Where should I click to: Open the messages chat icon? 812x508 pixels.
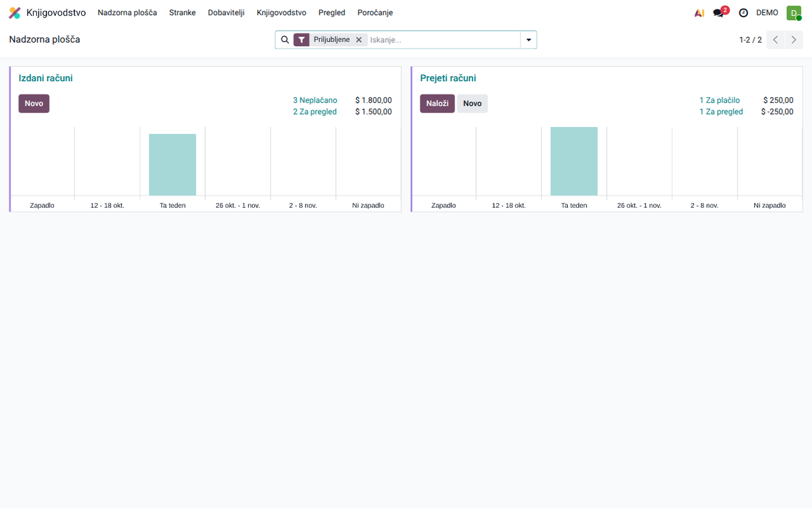pyautogui.click(x=718, y=12)
